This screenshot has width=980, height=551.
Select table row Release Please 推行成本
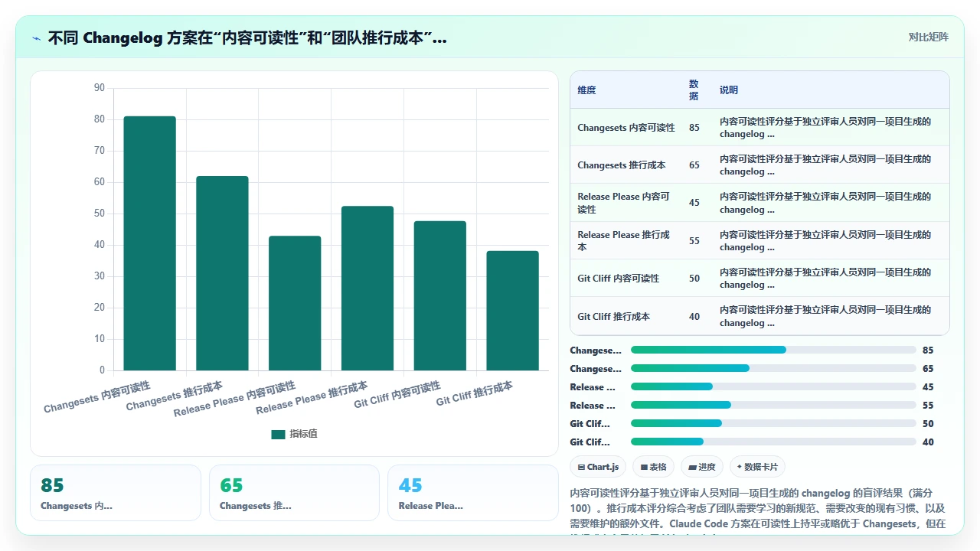759,240
